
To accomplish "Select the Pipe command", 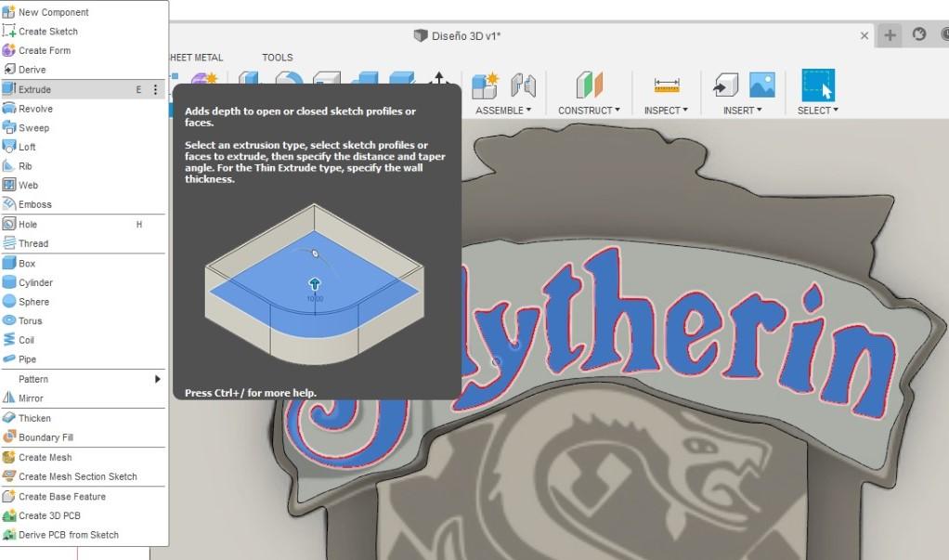I will pyautogui.click(x=84, y=359).
